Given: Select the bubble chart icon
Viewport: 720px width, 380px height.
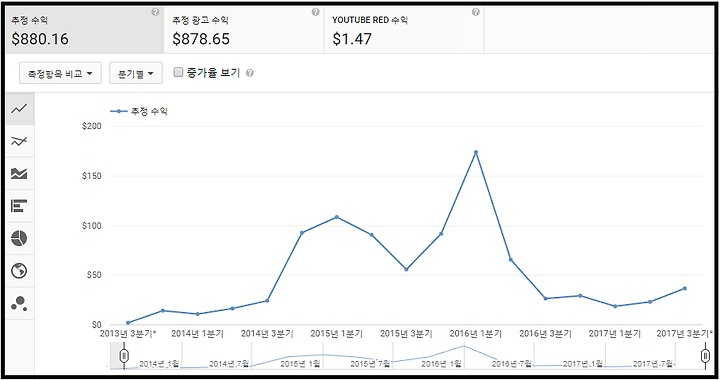Looking at the screenshot, I should (19, 303).
